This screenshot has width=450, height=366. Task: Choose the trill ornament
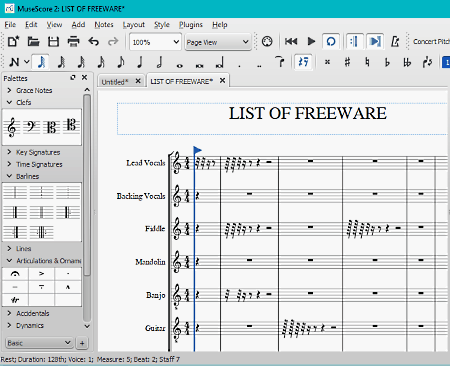pos(15,300)
